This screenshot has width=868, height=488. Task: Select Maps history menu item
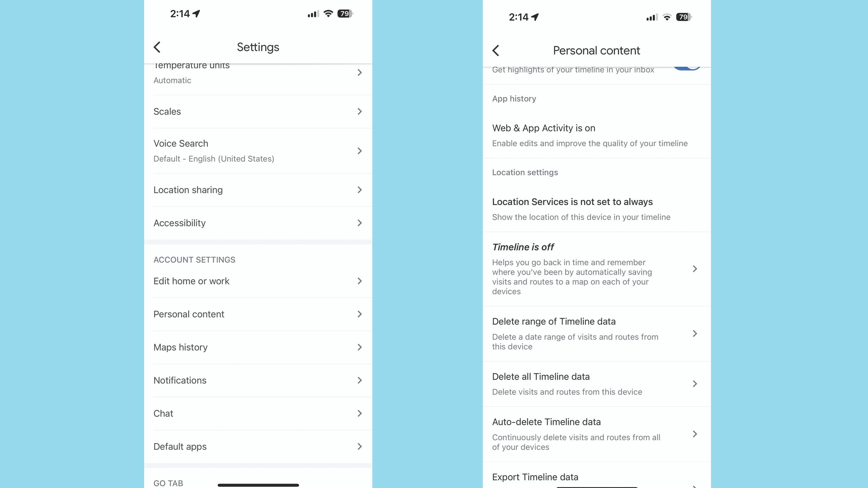258,347
